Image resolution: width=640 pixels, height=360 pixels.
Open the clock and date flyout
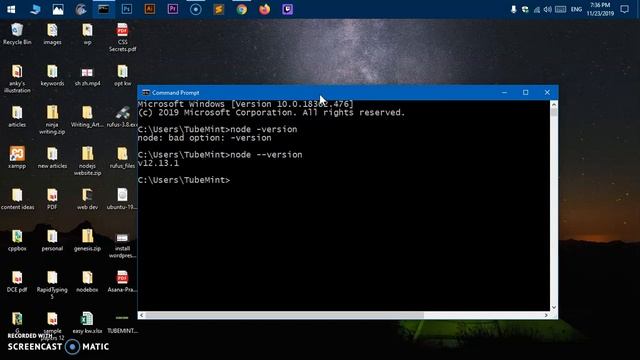point(600,9)
